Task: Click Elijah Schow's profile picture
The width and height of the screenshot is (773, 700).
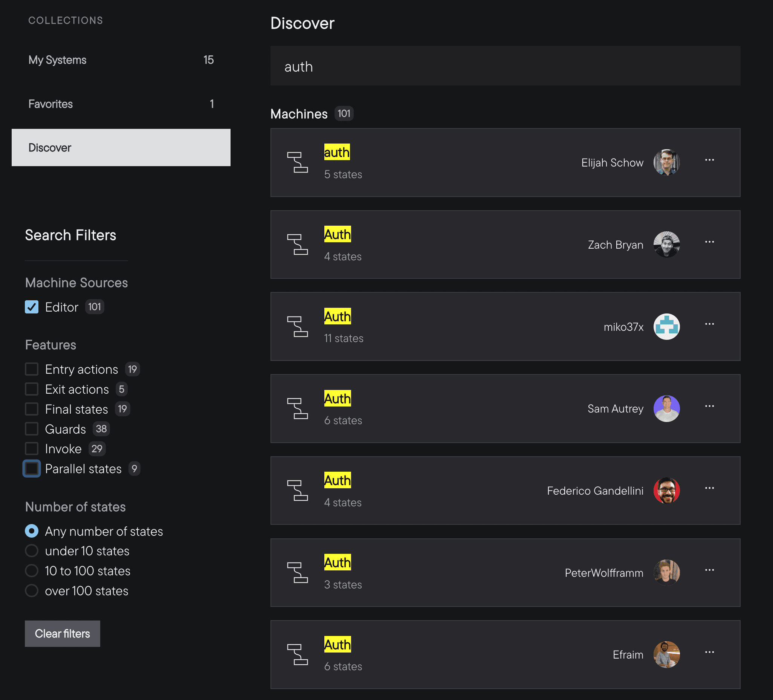Action: coord(666,163)
